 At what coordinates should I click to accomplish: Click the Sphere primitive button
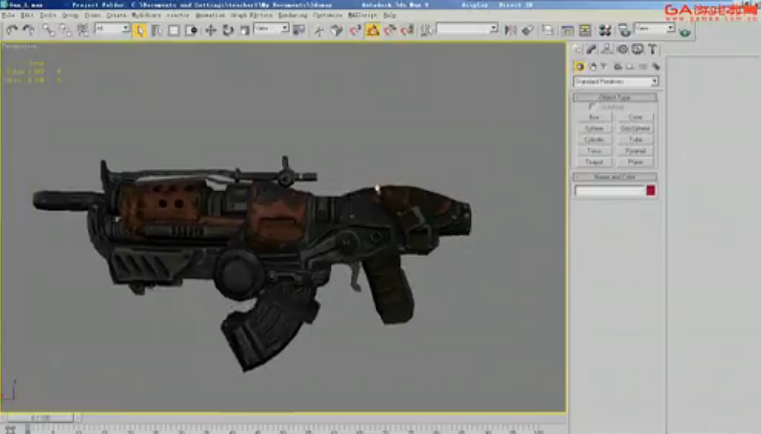coord(594,128)
